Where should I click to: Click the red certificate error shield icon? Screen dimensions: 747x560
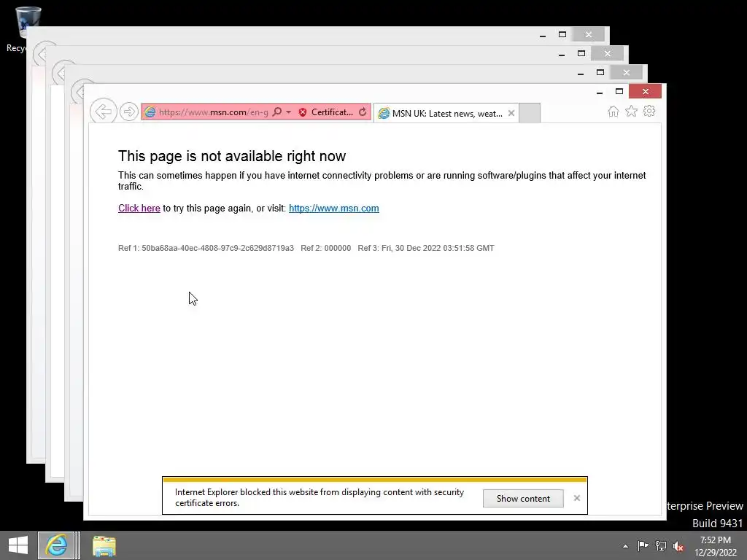(303, 112)
